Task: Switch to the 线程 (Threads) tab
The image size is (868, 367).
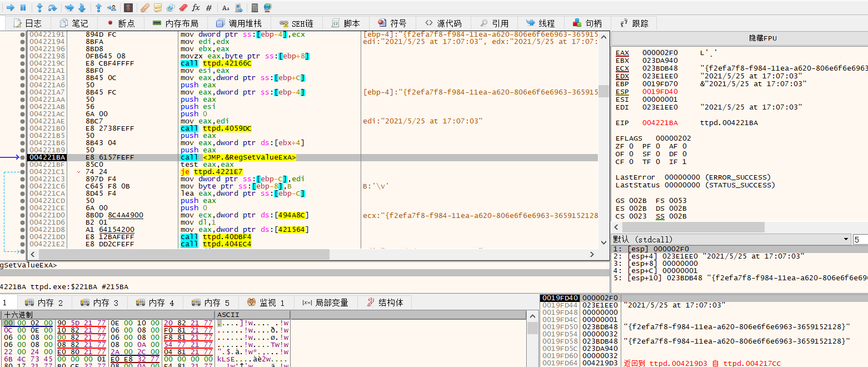Action: [541, 23]
